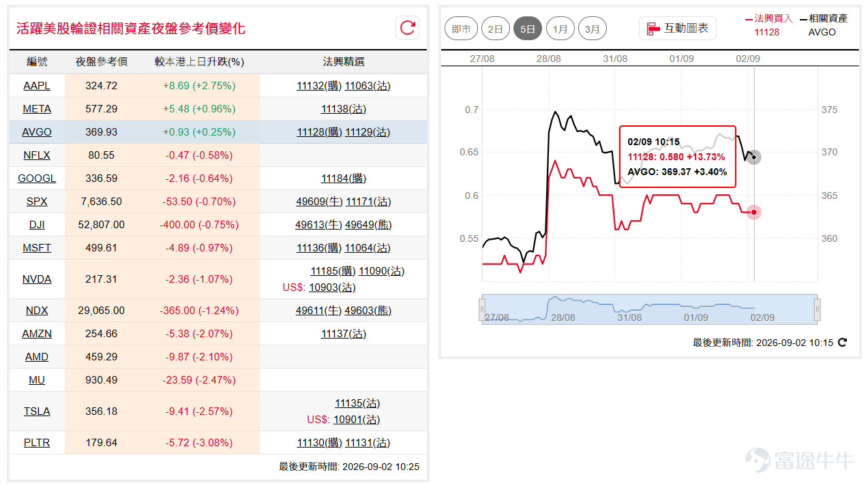Open bear contract 49603(熊) for NDX
The image size is (868, 485).
tap(368, 311)
